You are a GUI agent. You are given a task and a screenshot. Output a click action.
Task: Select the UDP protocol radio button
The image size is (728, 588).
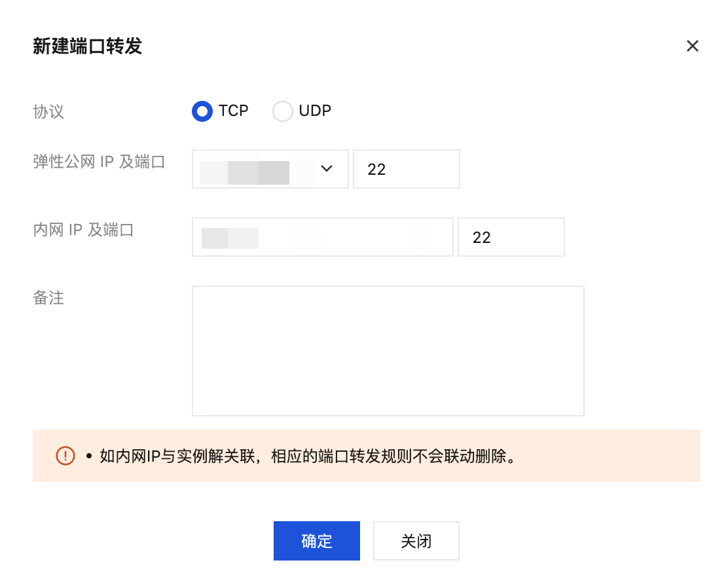282,111
